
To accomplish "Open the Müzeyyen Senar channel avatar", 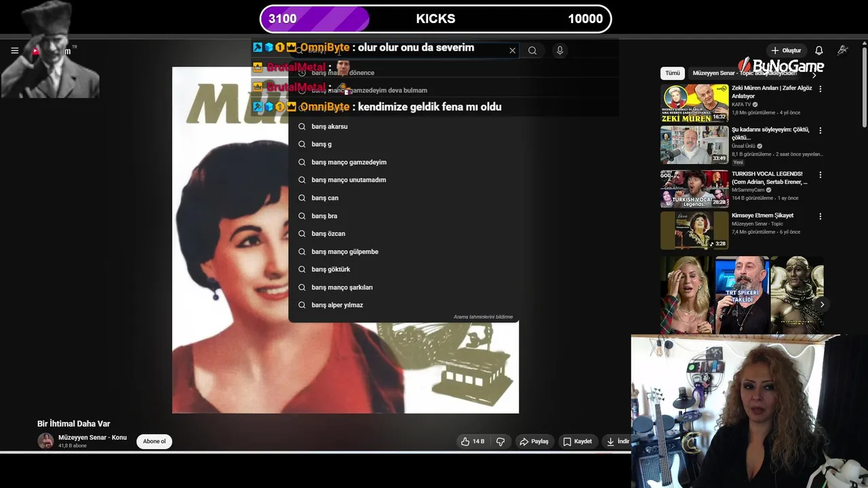I will pos(45,441).
